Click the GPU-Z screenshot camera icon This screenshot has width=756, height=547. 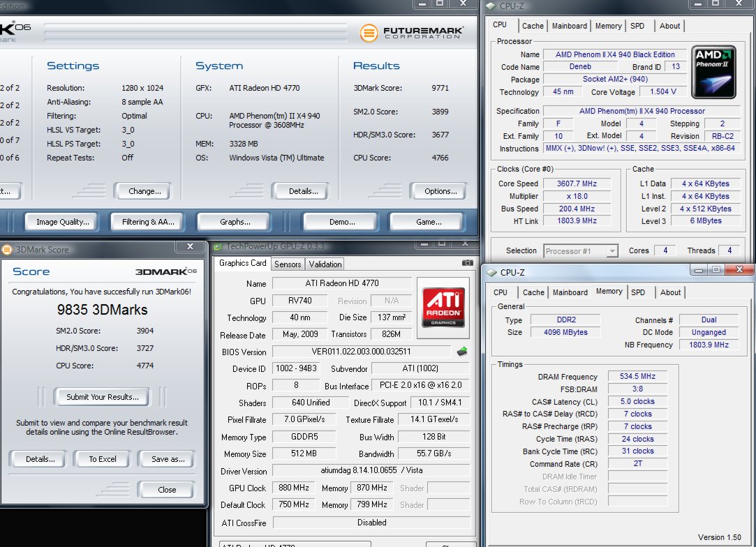click(x=467, y=262)
